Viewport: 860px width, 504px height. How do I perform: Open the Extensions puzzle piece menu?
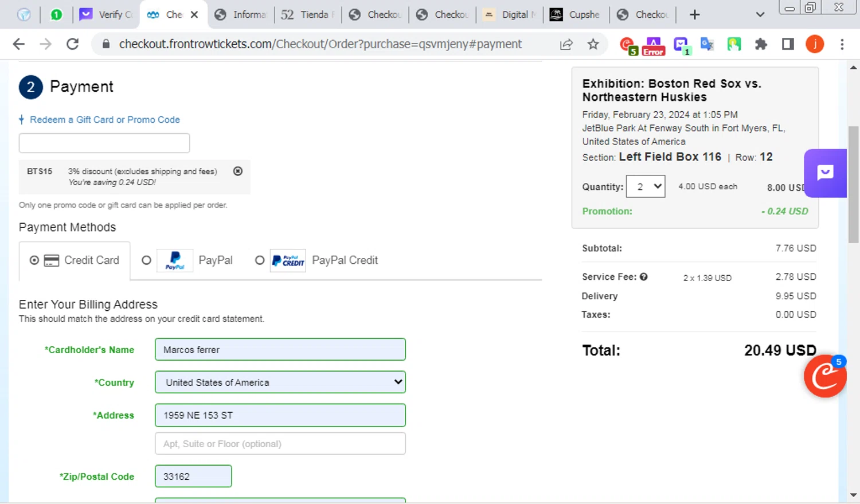click(761, 44)
